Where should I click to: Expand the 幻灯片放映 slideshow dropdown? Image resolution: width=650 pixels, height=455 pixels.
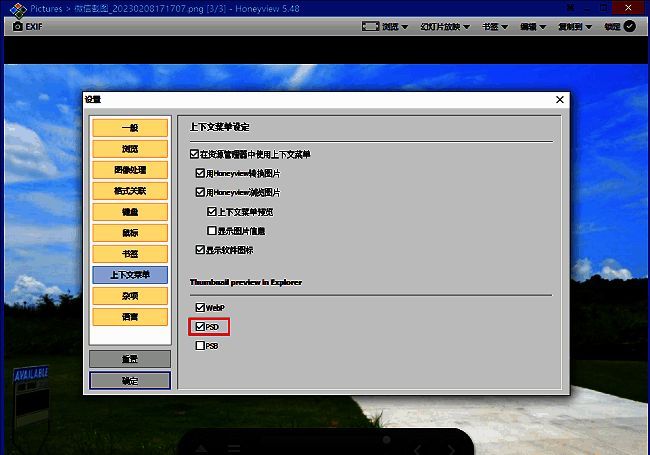pos(445,27)
